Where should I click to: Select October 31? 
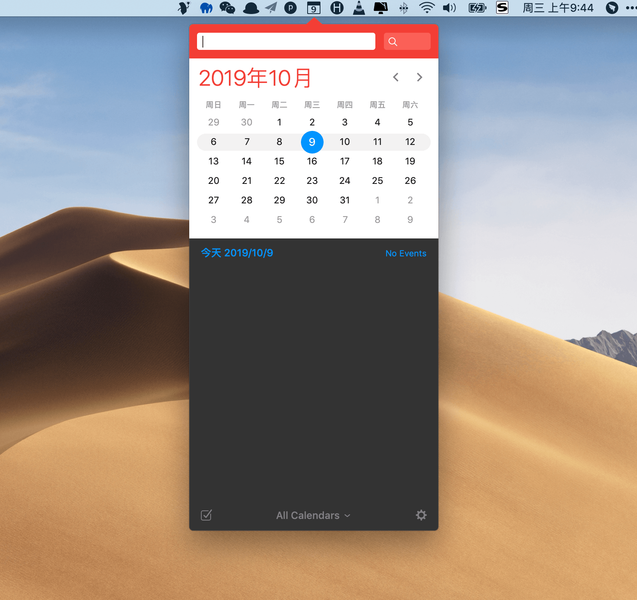[x=344, y=200]
